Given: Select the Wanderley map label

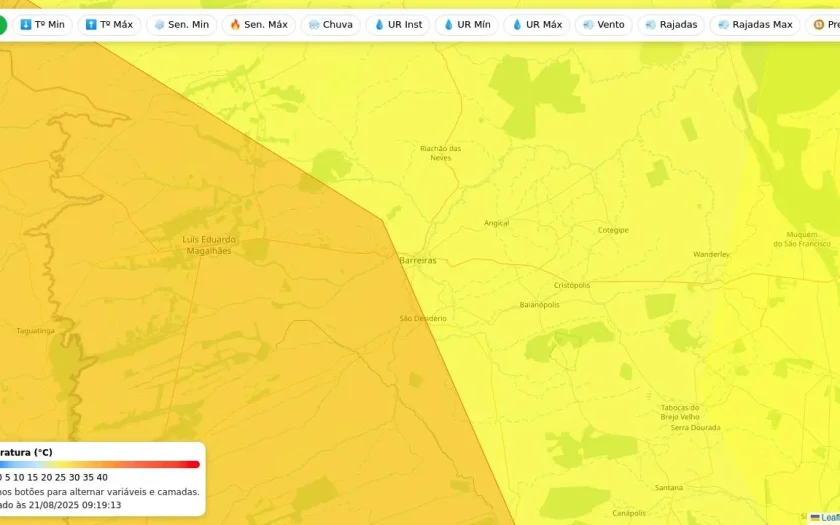Looking at the screenshot, I should 711,254.
